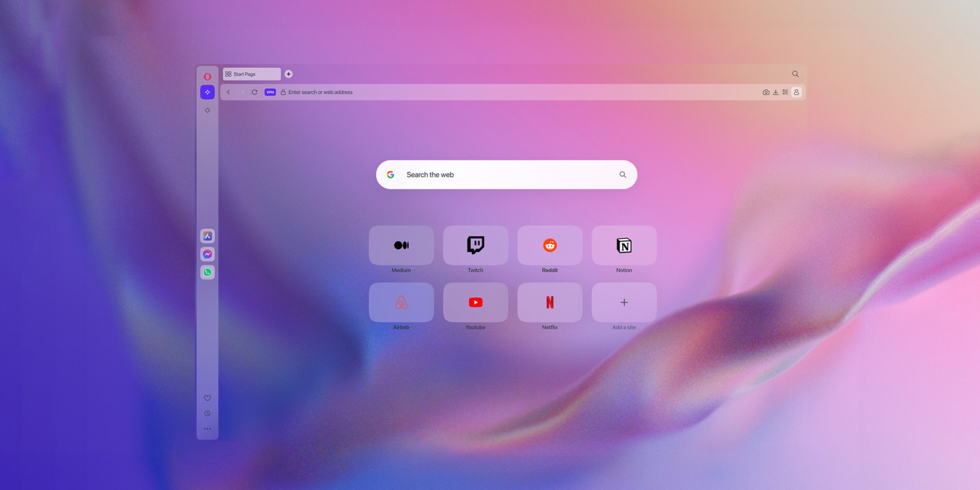The image size is (980, 490).
Task: Click the Airbnb label text
Action: 401,327
